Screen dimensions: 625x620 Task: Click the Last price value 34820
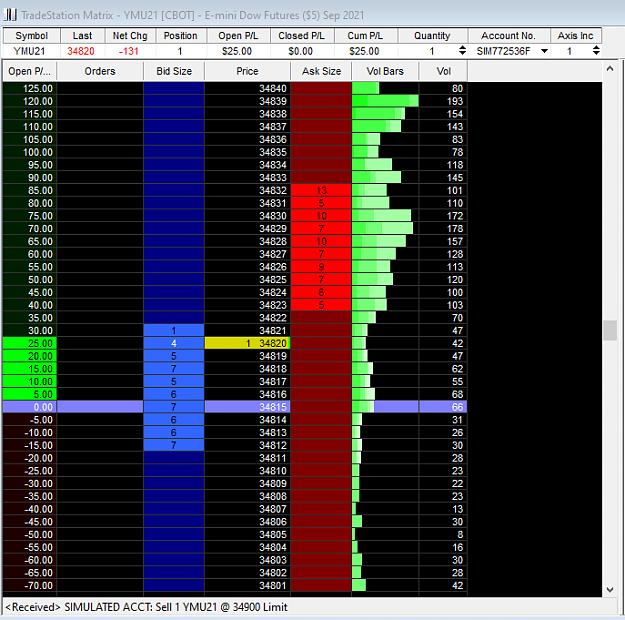pos(81,51)
